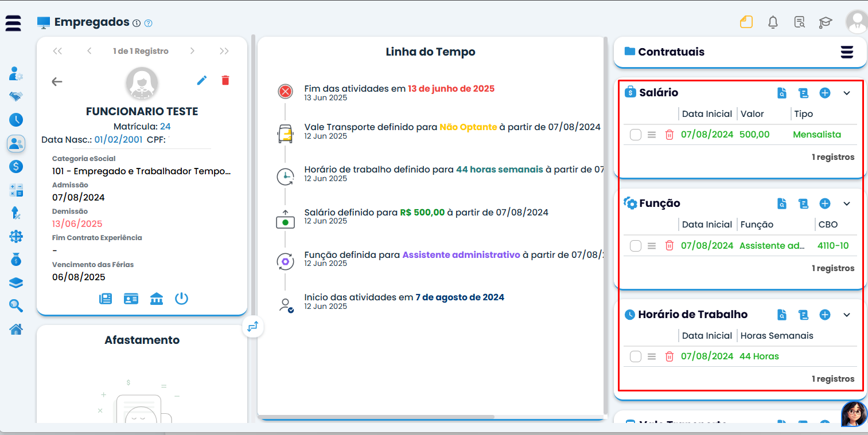The height and width of the screenshot is (435, 868).
Task: Jump to last record with double-right arrows
Action: coord(224,51)
